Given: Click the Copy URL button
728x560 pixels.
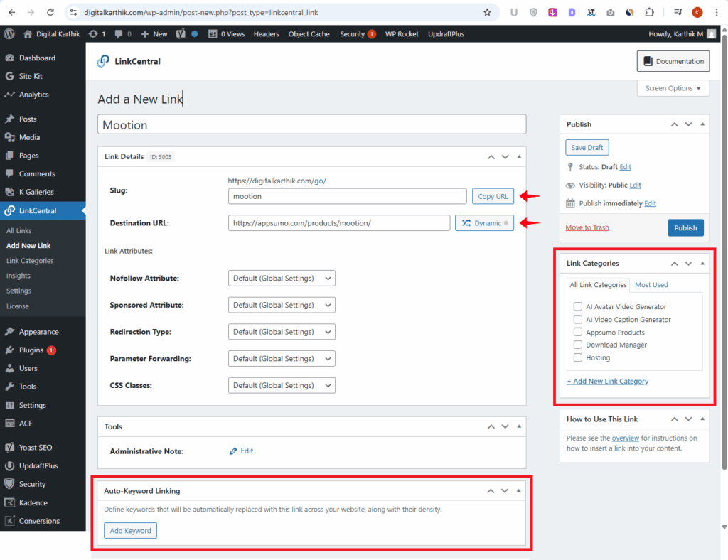Looking at the screenshot, I should (493, 196).
